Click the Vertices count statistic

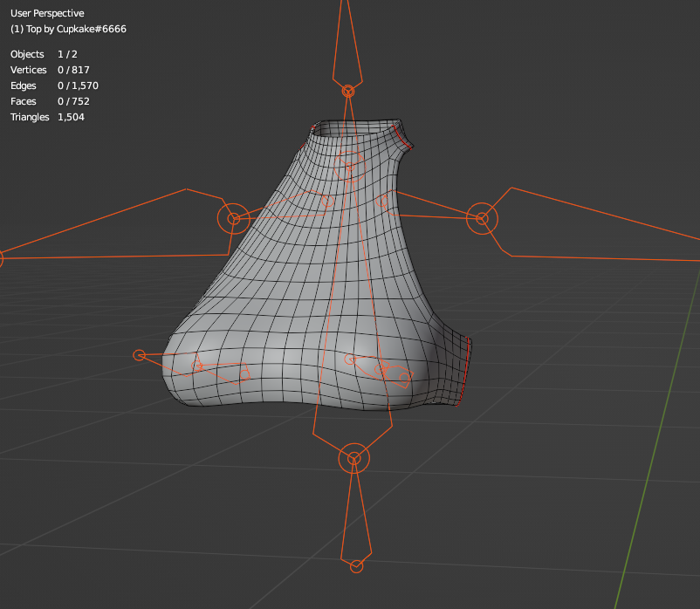(x=50, y=70)
